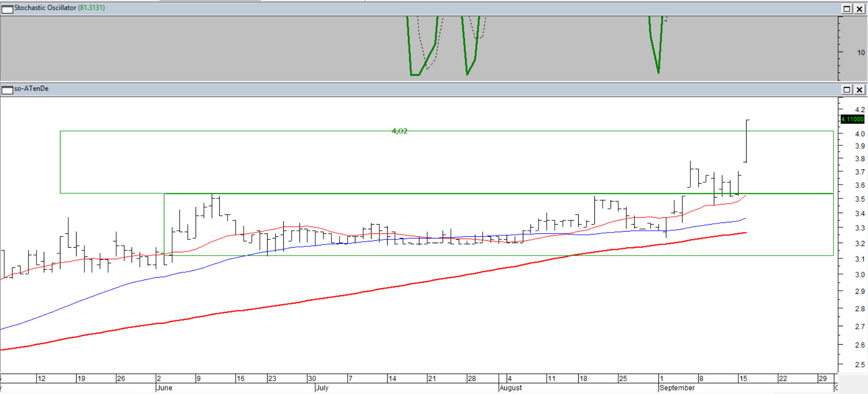
Task: Select the 4,02 text annotation
Action: click(x=399, y=131)
